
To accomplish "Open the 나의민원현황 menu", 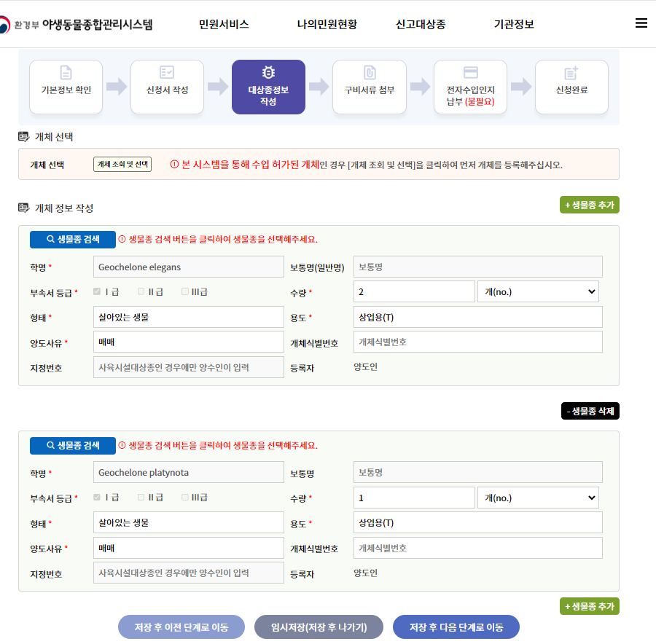I will 327,24.
